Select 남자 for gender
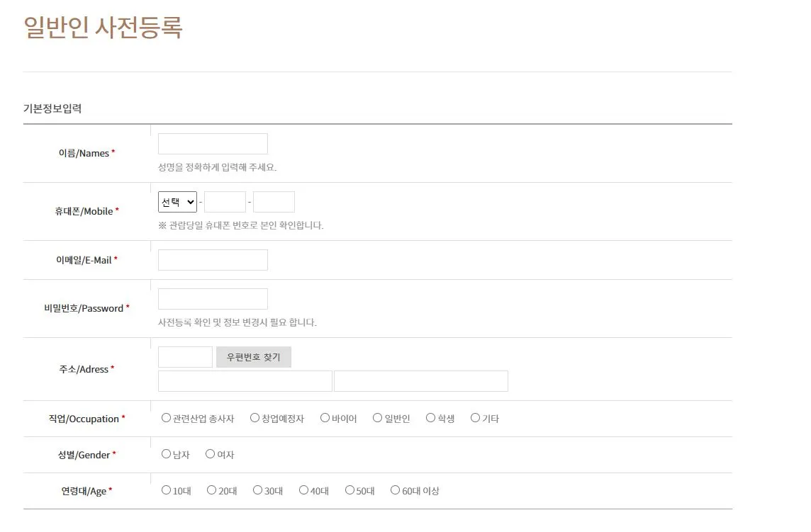Screen dimensions: 811x532 (165, 453)
